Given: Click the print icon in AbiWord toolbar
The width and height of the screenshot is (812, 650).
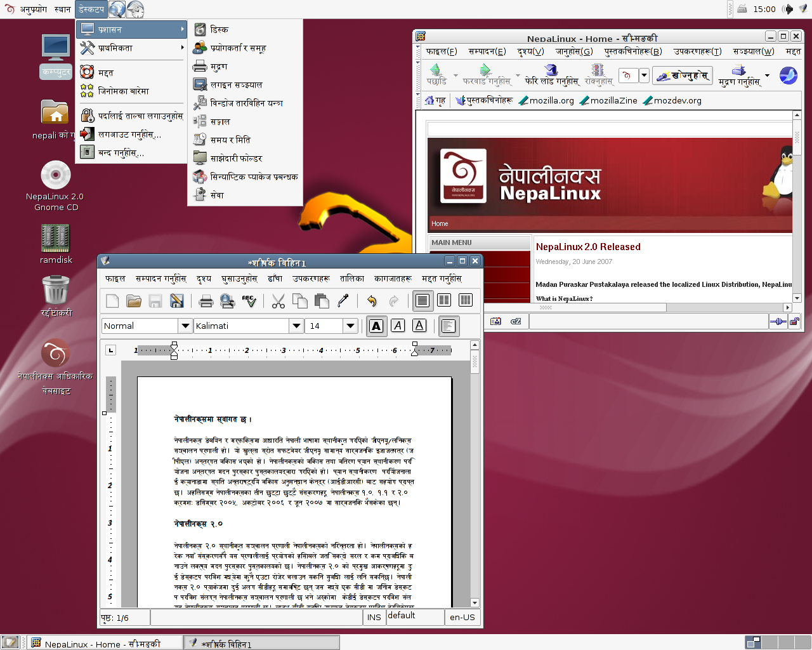Looking at the screenshot, I should click(206, 301).
